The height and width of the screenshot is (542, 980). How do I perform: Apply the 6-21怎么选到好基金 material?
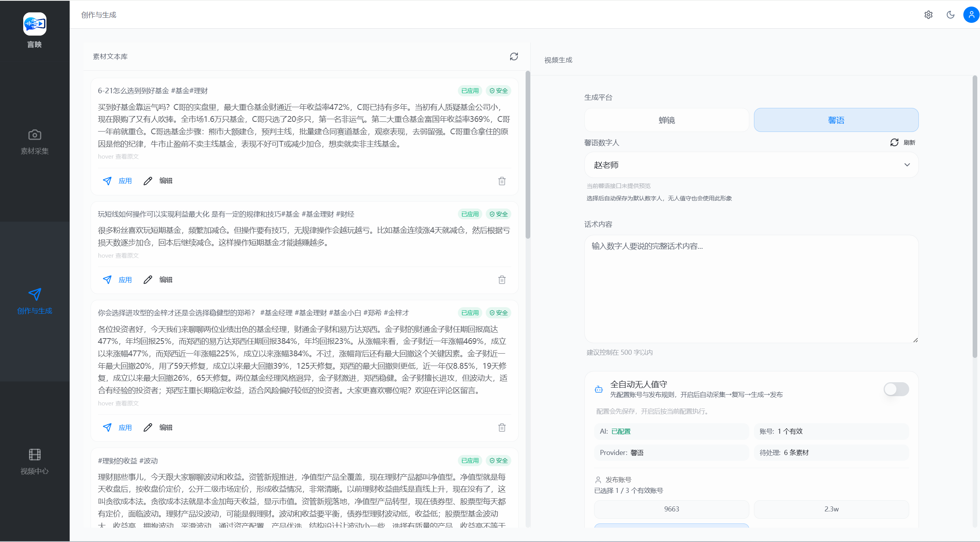[x=117, y=181]
